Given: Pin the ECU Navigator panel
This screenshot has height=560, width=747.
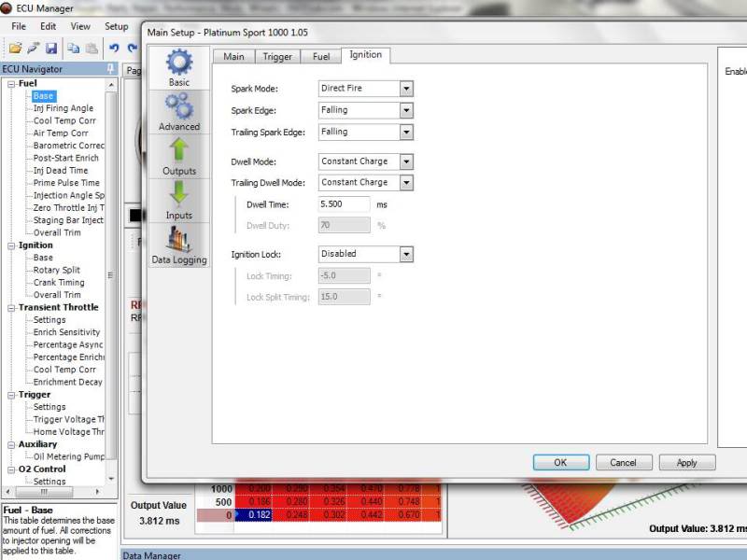Looking at the screenshot, I should click(110, 68).
